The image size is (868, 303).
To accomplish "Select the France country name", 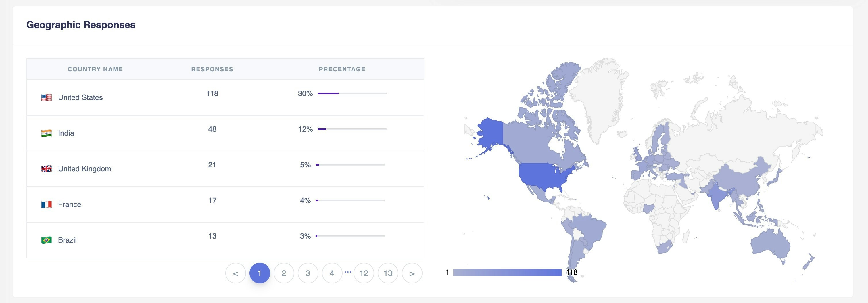I will click(x=70, y=205).
